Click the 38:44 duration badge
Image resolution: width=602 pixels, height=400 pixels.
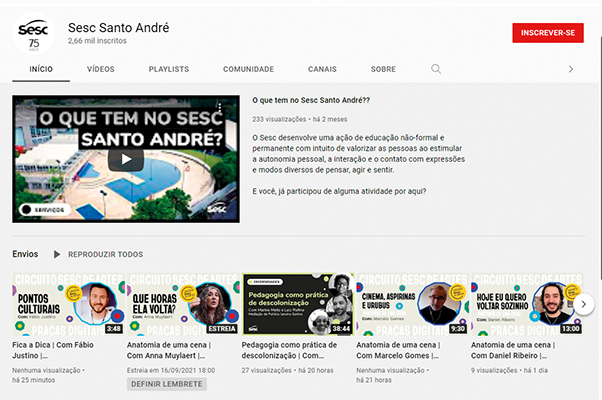tap(341, 329)
